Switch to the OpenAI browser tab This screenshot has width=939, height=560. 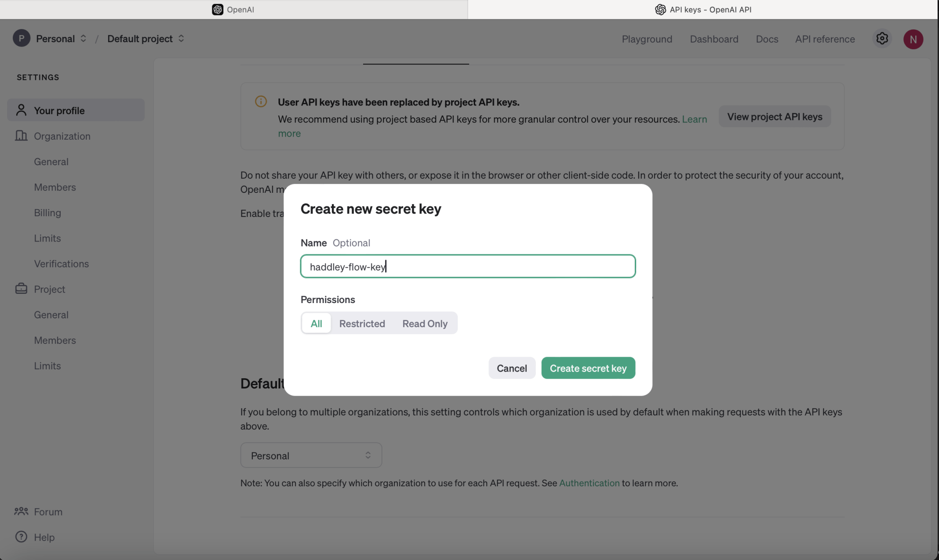pyautogui.click(x=233, y=9)
